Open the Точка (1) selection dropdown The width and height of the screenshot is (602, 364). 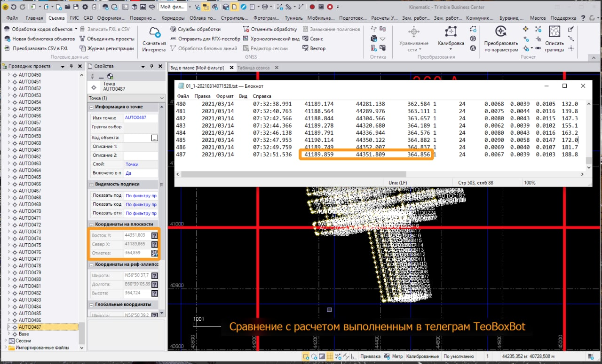click(x=162, y=98)
